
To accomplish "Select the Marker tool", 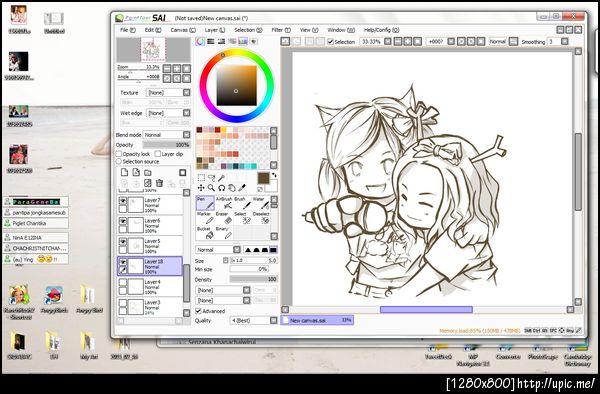I will coord(205,218).
